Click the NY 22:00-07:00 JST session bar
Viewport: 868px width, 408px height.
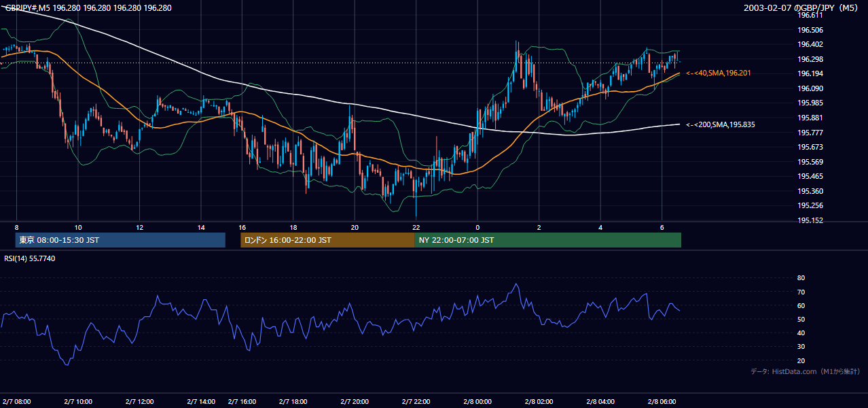pyautogui.click(x=547, y=240)
